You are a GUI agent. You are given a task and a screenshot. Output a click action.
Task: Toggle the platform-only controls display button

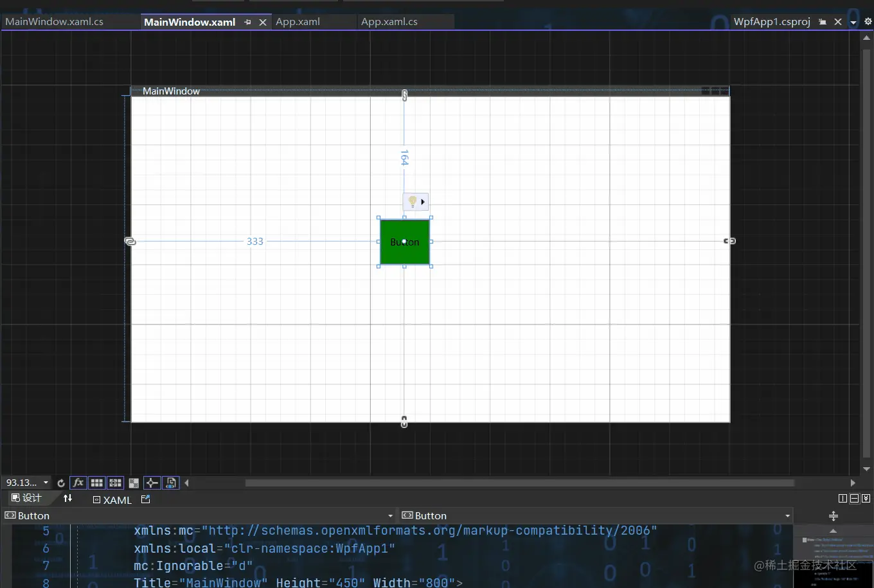pos(171,483)
